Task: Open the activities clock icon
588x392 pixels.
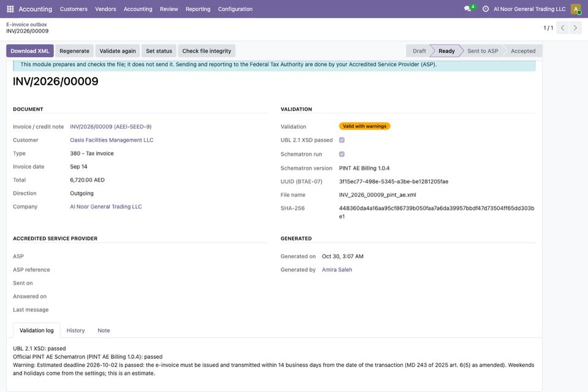Action: click(x=486, y=9)
